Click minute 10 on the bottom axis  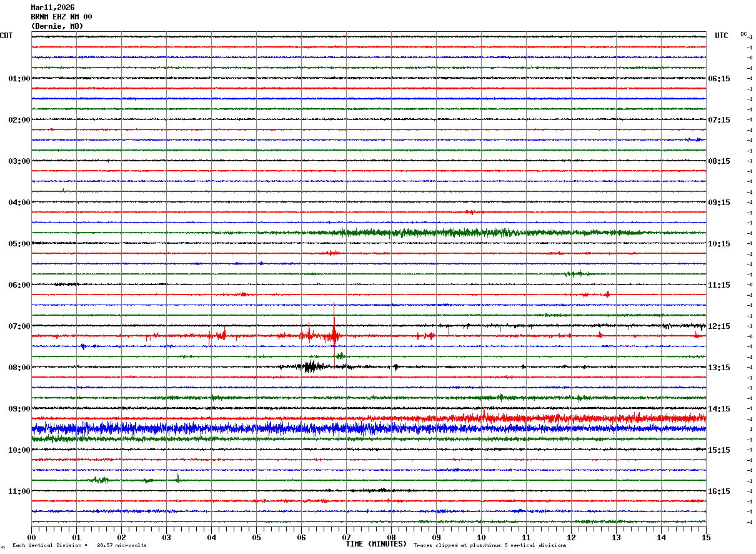(x=481, y=537)
